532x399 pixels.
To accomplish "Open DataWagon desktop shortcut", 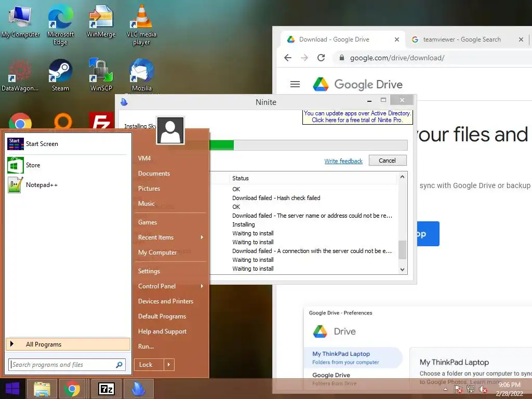I will click(20, 75).
